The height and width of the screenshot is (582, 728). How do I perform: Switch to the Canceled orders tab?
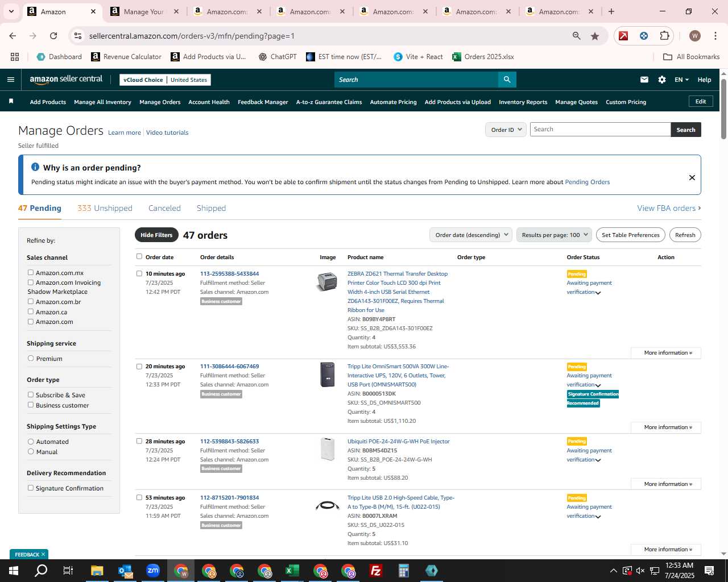tap(164, 208)
